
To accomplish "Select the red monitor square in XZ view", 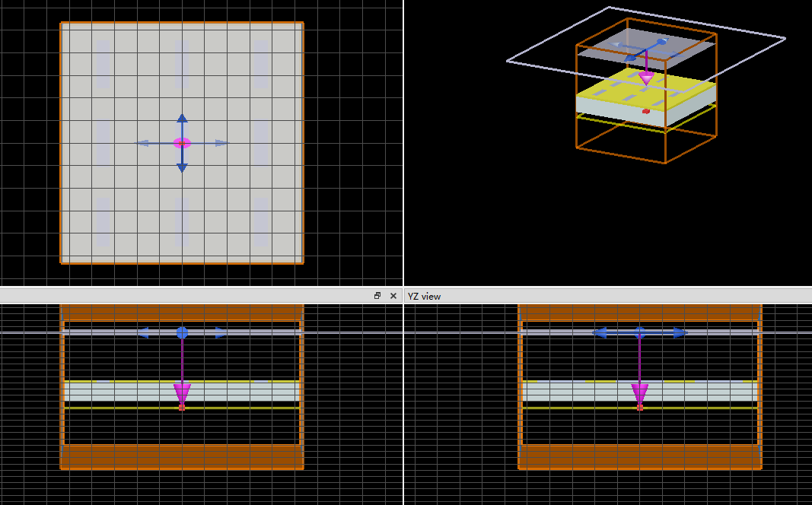I will (x=182, y=408).
